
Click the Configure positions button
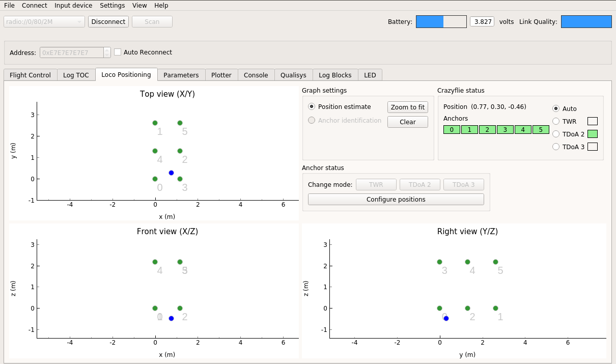pyautogui.click(x=396, y=199)
